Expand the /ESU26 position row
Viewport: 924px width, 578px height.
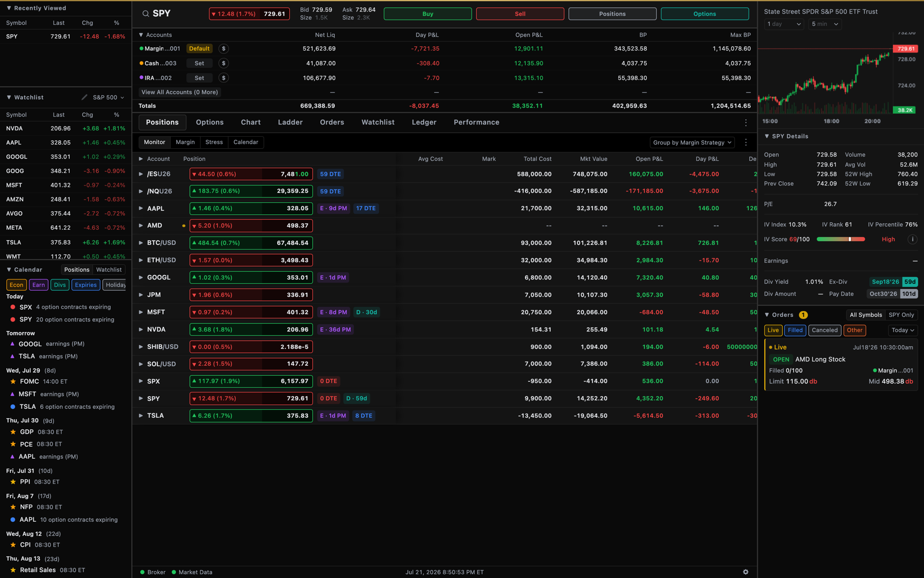pyautogui.click(x=141, y=174)
